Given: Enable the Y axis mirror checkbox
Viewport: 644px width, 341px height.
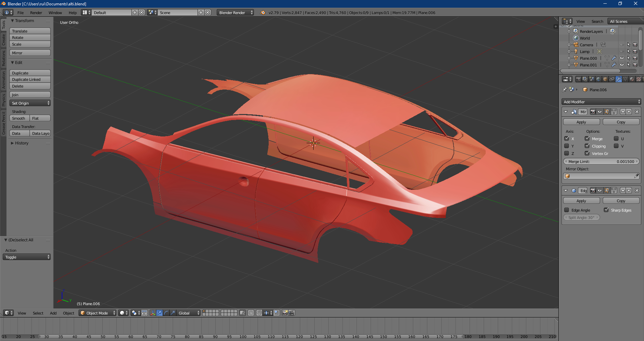Looking at the screenshot, I should 567,146.
